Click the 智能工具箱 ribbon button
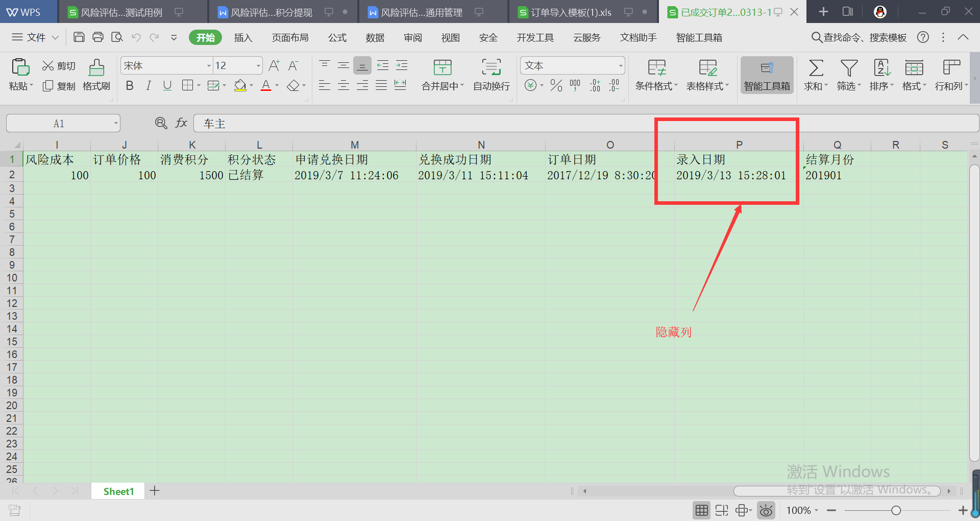Screen dimensions: 980x521 [767, 75]
